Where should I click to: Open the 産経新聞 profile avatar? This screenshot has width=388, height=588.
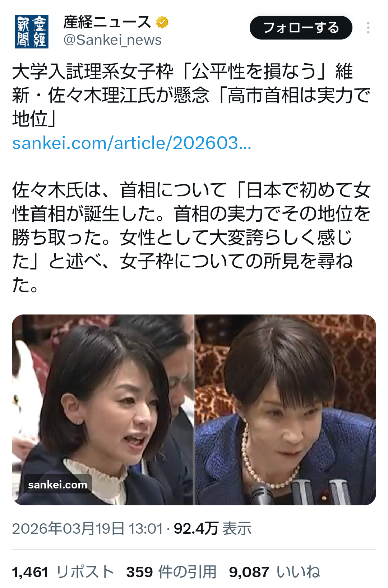32,32
